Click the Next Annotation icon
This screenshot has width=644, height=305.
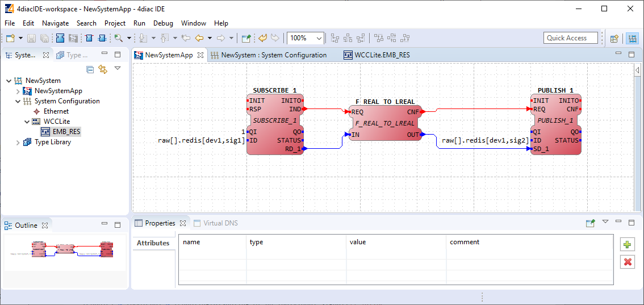point(143,38)
